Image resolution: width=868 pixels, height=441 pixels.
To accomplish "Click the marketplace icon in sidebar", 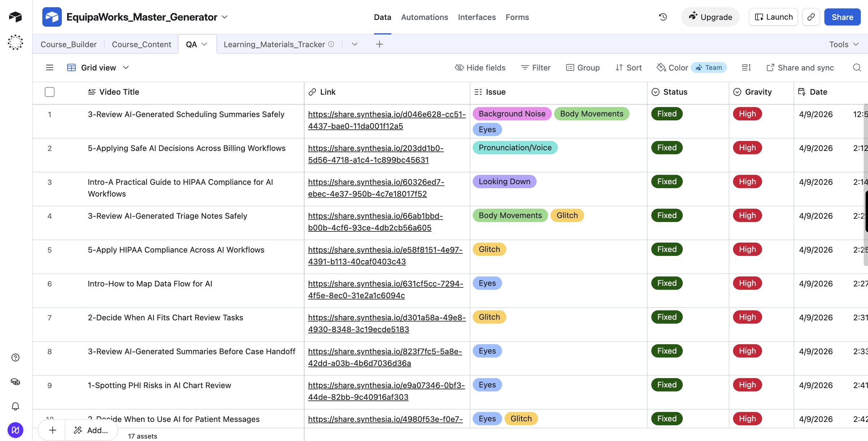I will (15, 382).
